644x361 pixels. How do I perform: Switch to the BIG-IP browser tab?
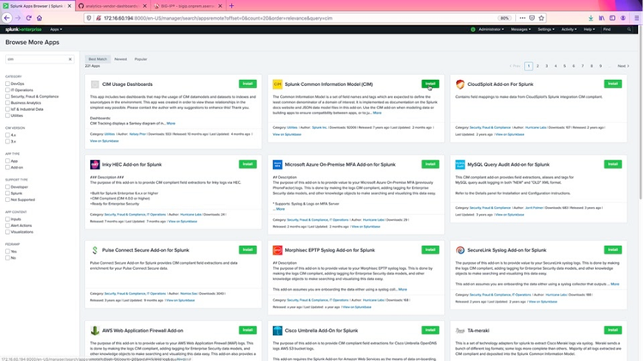[x=187, y=6]
